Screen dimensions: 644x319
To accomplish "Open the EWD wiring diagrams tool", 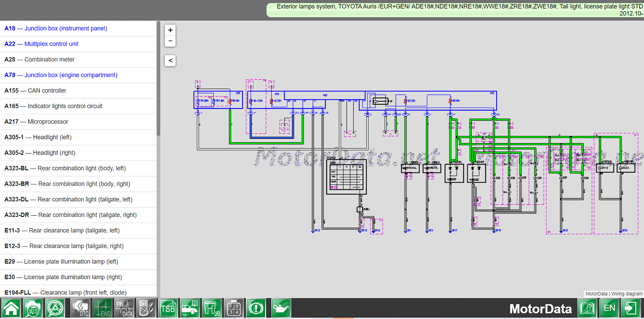I will 102,308.
